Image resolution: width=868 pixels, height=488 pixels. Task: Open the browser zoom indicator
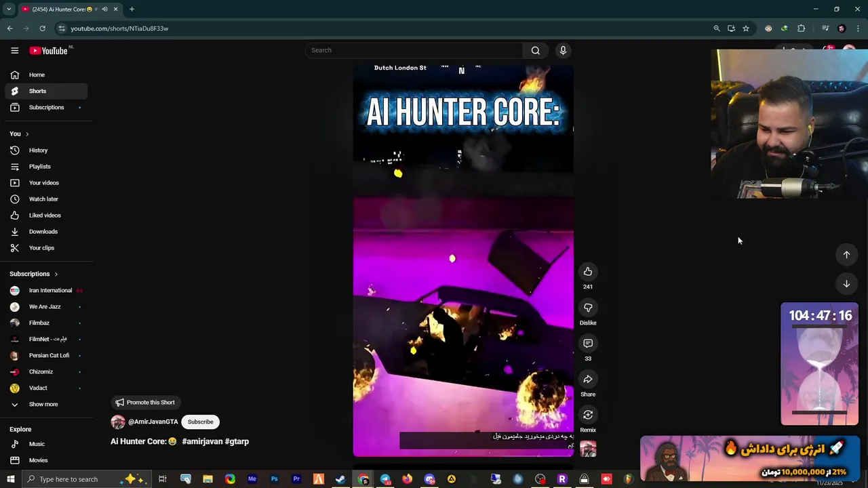click(716, 28)
